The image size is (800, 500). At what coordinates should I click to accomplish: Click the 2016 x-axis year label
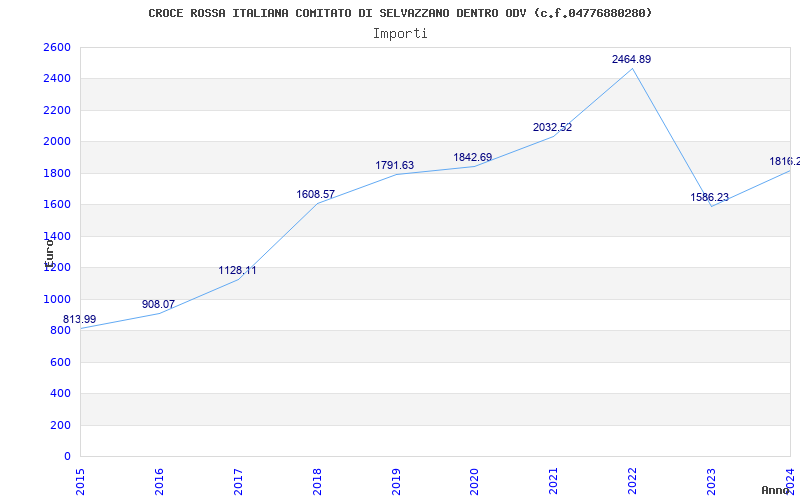pyautogui.click(x=159, y=482)
